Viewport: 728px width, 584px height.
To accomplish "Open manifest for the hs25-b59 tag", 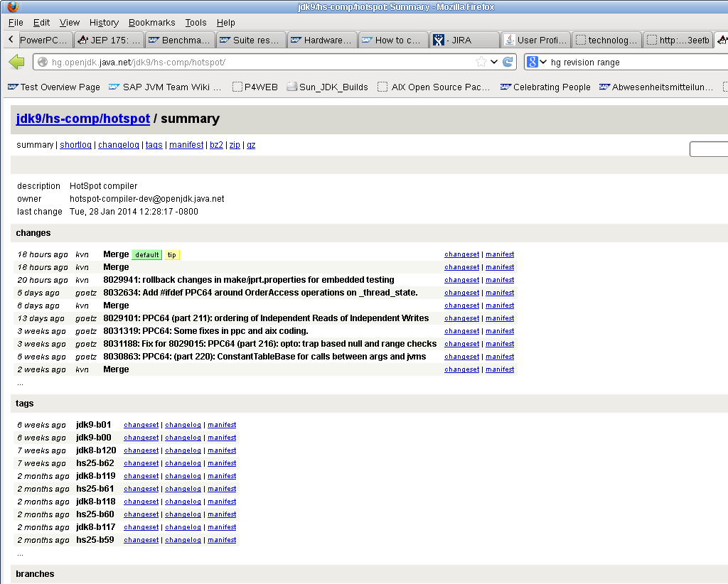I will click(x=222, y=540).
